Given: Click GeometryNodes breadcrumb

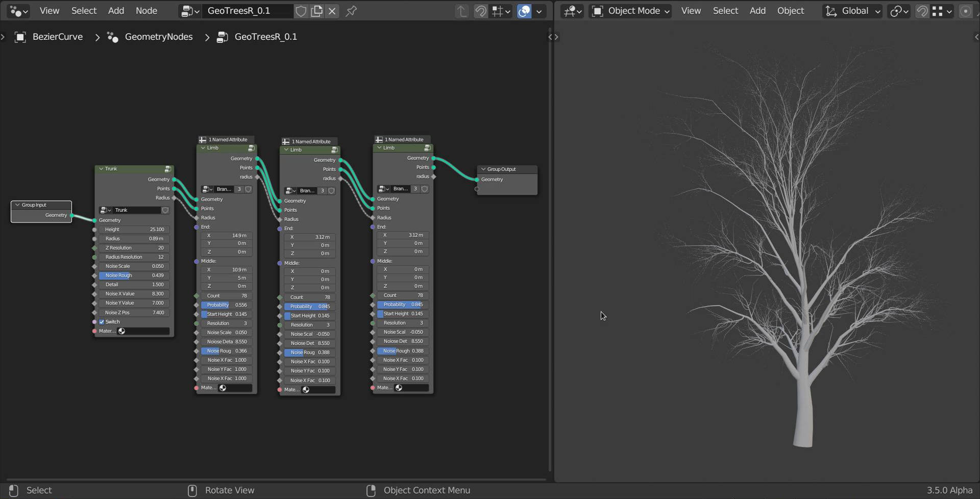Looking at the screenshot, I should coord(159,37).
